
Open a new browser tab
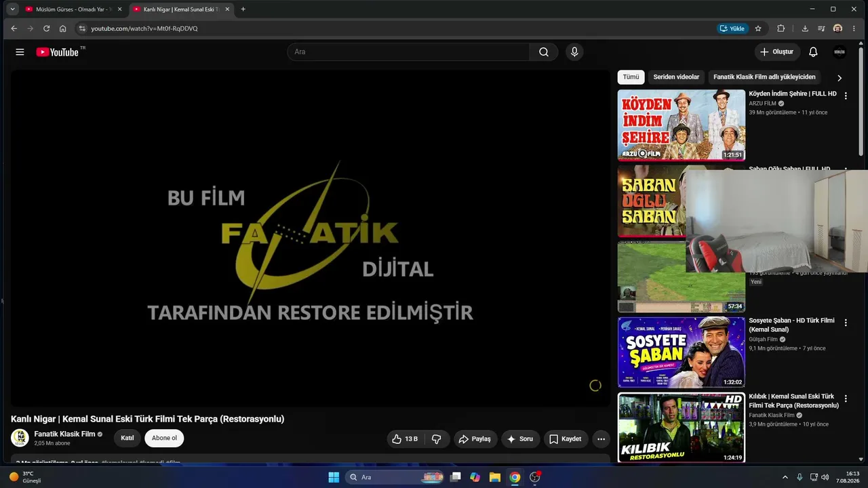(243, 9)
